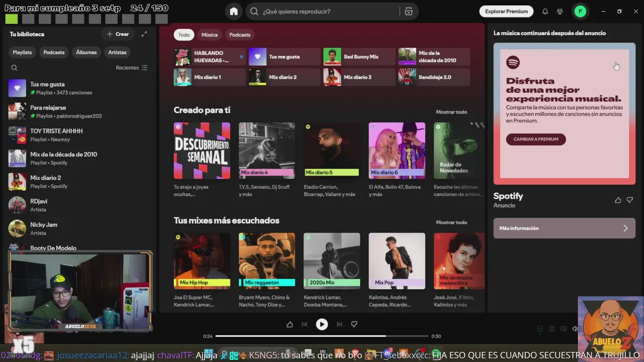644x362 pixels.
Task: Open the 2020s Mix card
Action: pyautogui.click(x=332, y=270)
